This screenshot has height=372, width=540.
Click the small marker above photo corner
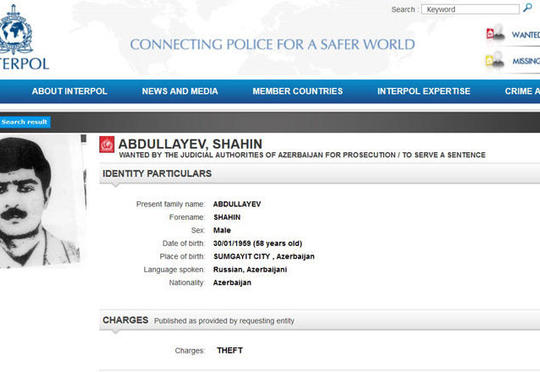tap(83, 138)
